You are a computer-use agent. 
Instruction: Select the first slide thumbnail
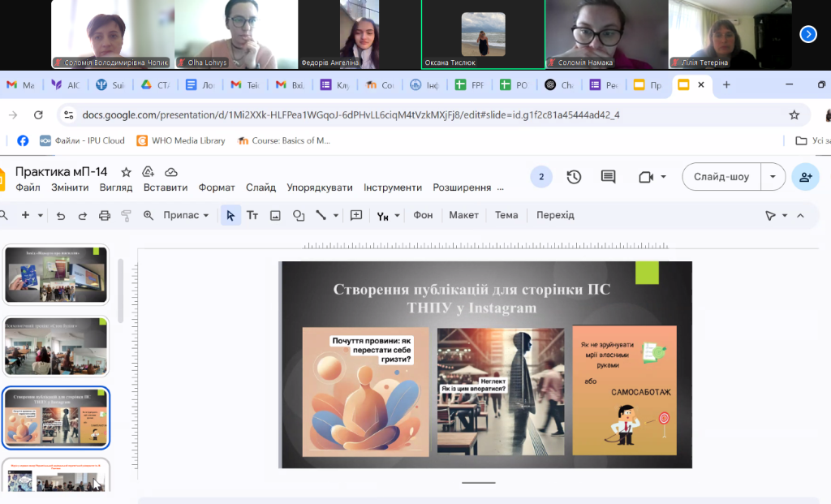56,274
